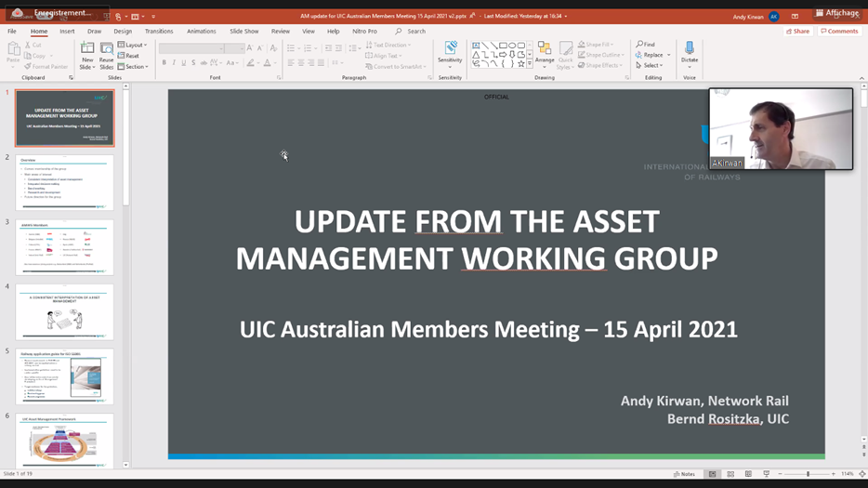Select slide 4 thumbnail
This screenshot has height=488, width=868.
(65, 311)
